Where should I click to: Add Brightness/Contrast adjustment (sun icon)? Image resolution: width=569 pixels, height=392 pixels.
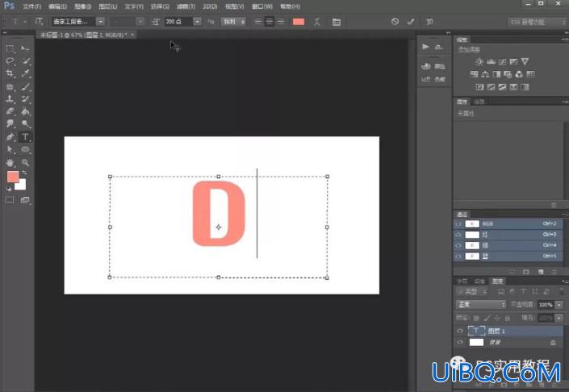click(479, 61)
